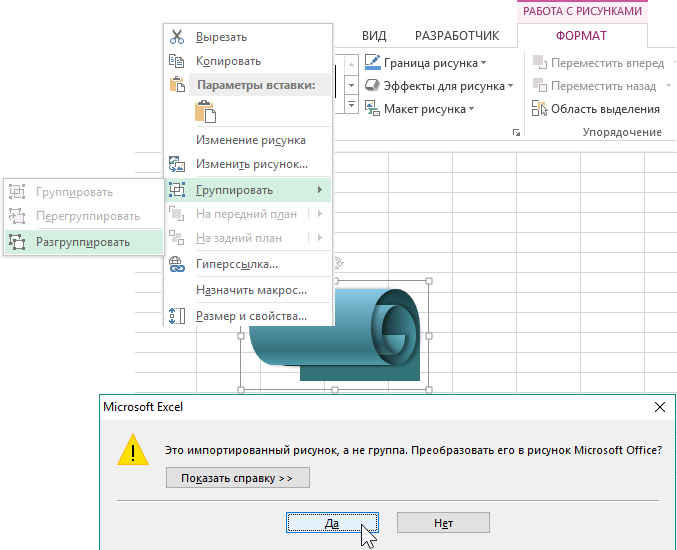Click the Показать справку button
This screenshot has height=550, width=677.
(x=237, y=478)
